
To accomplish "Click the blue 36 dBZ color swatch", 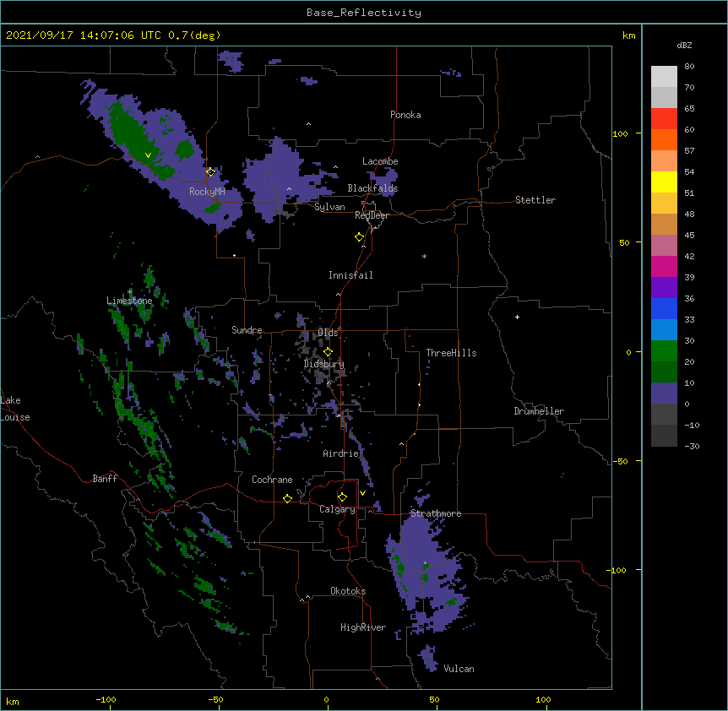I will pyautogui.click(x=664, y=308).
